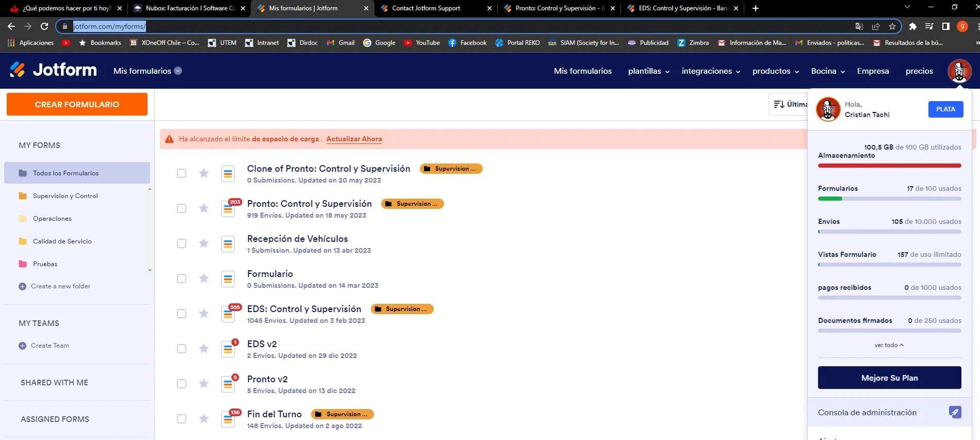Viewport: 980px width, 440px height.
Task: Switch to the Nubox Facturación tab
Action: (x=190, y=8)
